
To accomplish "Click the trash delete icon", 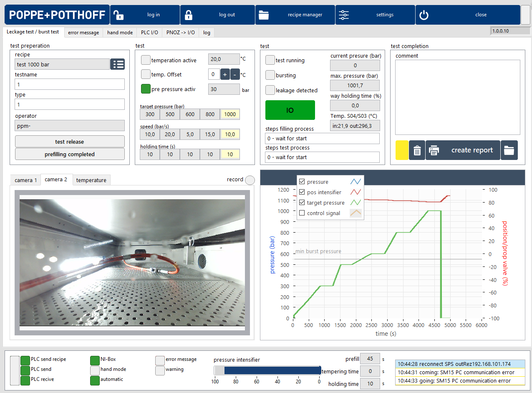I will (x=417, y=150).
